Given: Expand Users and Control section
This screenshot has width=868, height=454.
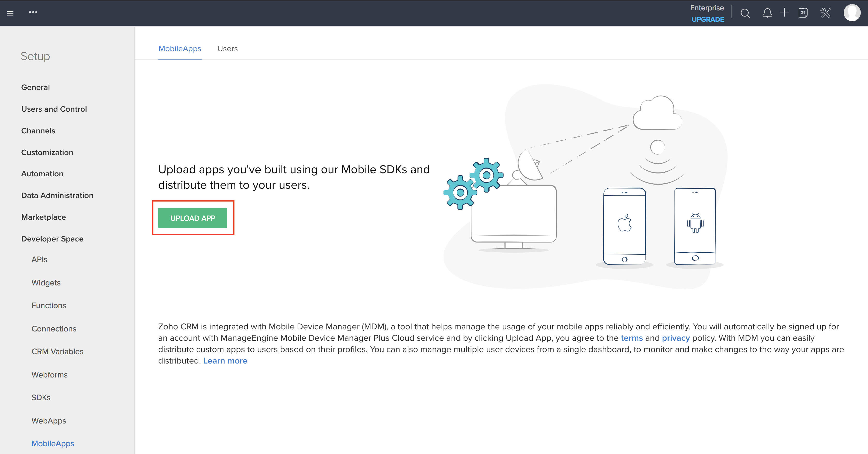Looking at the screenshot, I should (54, 109).
